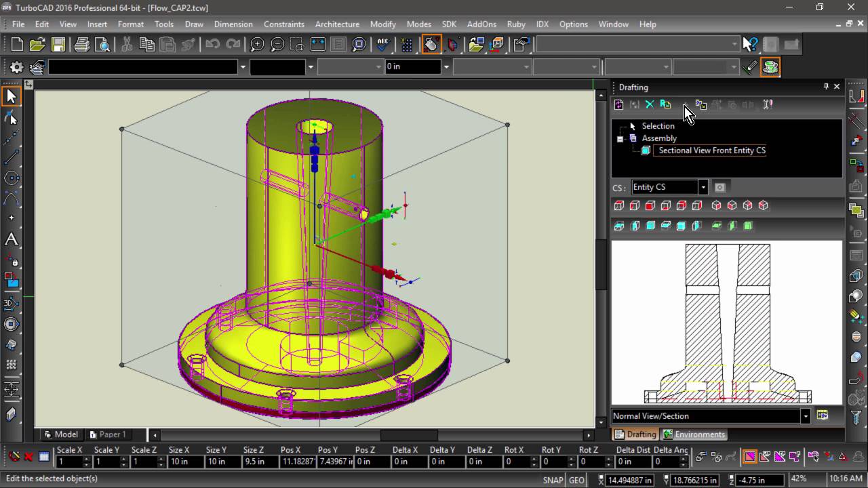Screen dimensions: 868x488
Task: Open the Architecture menu
Action: click(337, 24)
